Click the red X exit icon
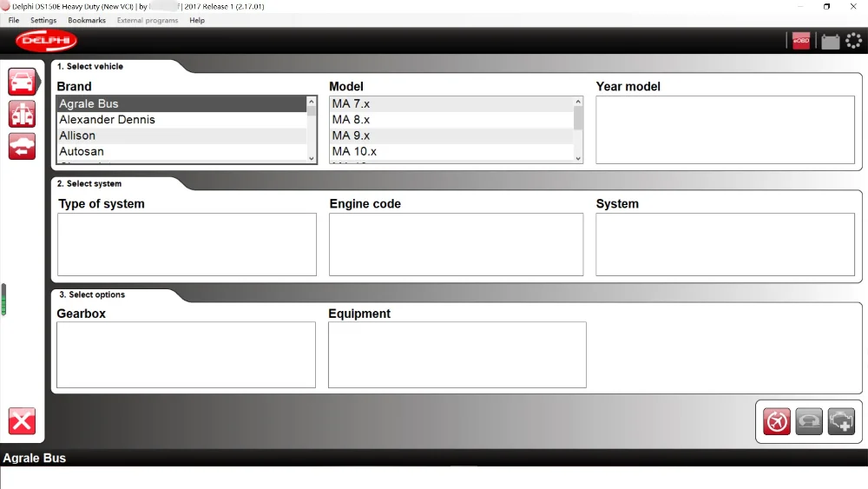The image size is (868, 489). pyautogui.click(x=23, y=421)
